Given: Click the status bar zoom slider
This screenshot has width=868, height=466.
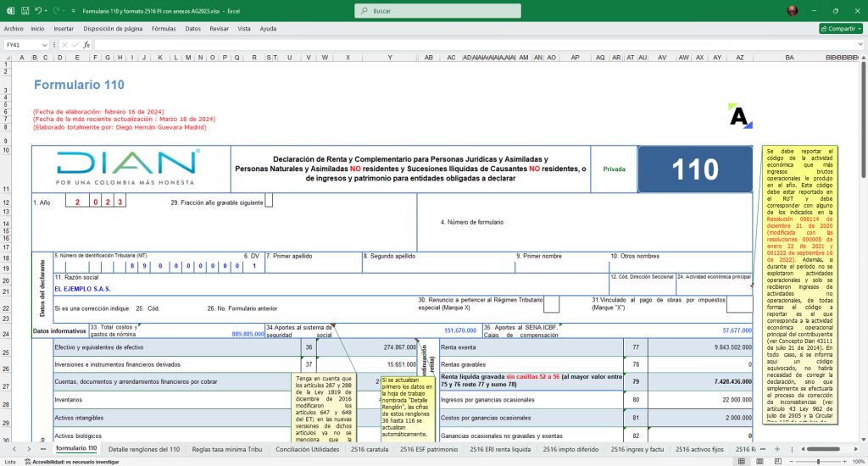Looking at the screenshot, I should coord(818,462).
